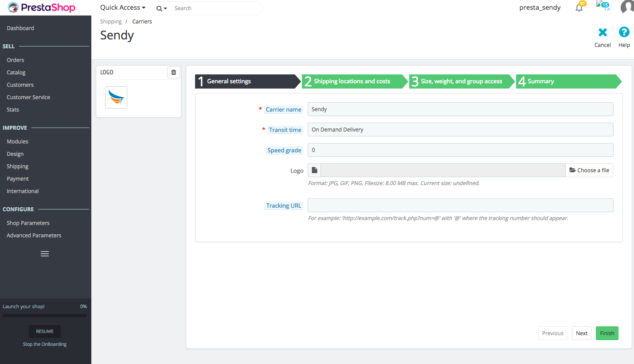This screenshot has width=634, height=364.
Task: Click the magnifier search scope icon
Action: click(162, 8)
